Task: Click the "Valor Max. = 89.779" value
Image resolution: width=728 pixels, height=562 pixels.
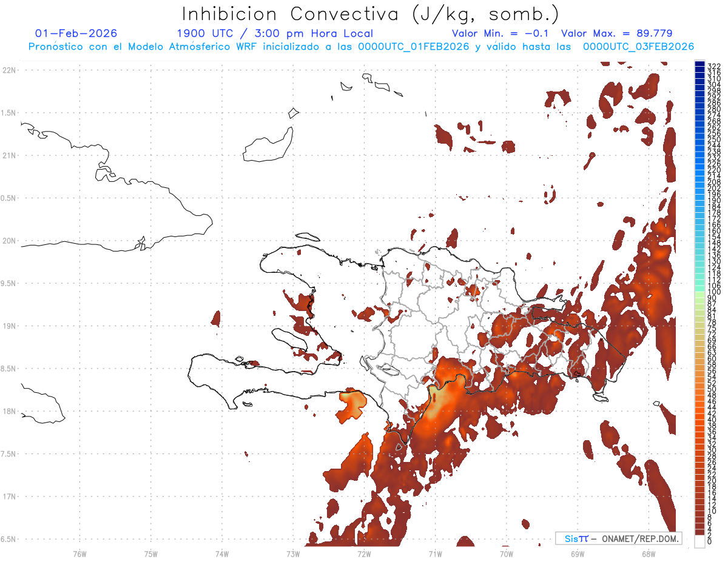Action: click(x=617, y=33)
